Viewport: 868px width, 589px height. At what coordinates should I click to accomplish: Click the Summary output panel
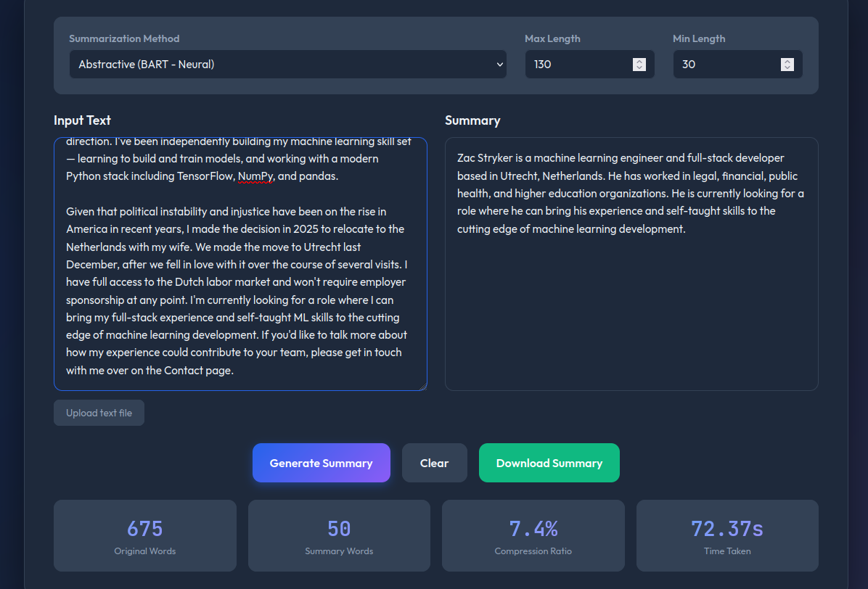point(631,264)
